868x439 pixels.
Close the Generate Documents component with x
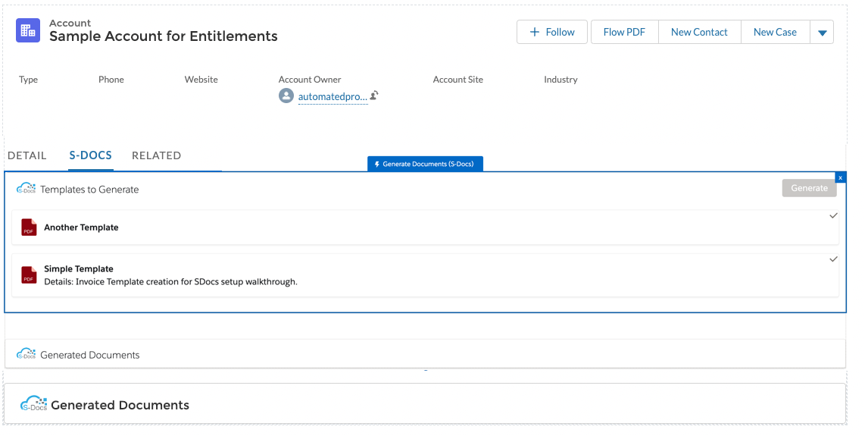(x=840, y=178)
